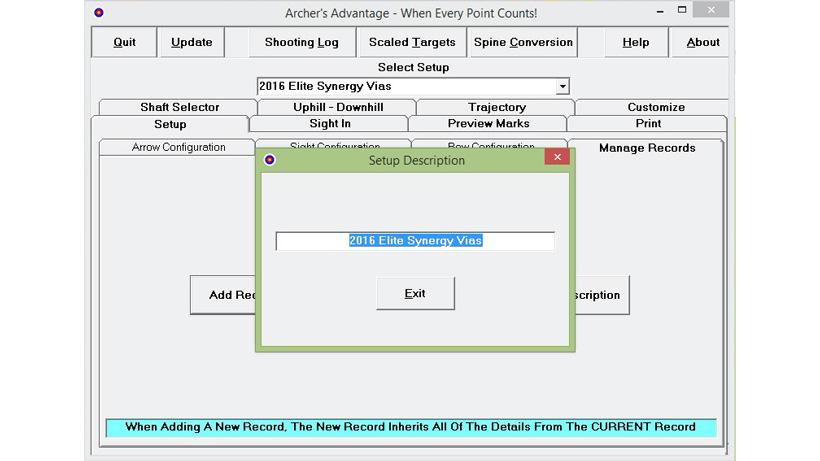Click the Exit button in dialog

coord(415,294)
